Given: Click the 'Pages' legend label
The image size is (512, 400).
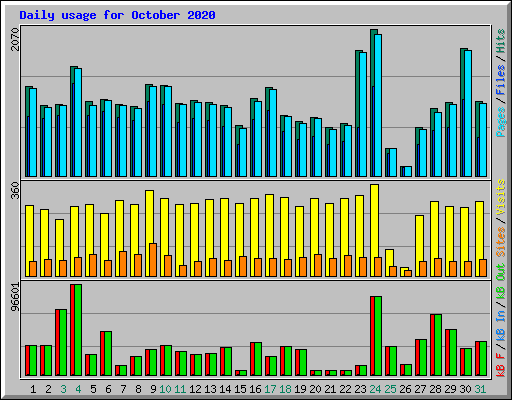Looking at the screenshot, I should point(501,122).
